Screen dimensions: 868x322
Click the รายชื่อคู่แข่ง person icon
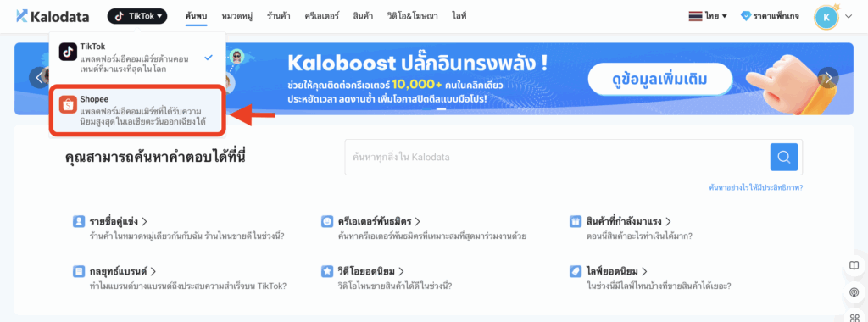[x=79, y=221]
